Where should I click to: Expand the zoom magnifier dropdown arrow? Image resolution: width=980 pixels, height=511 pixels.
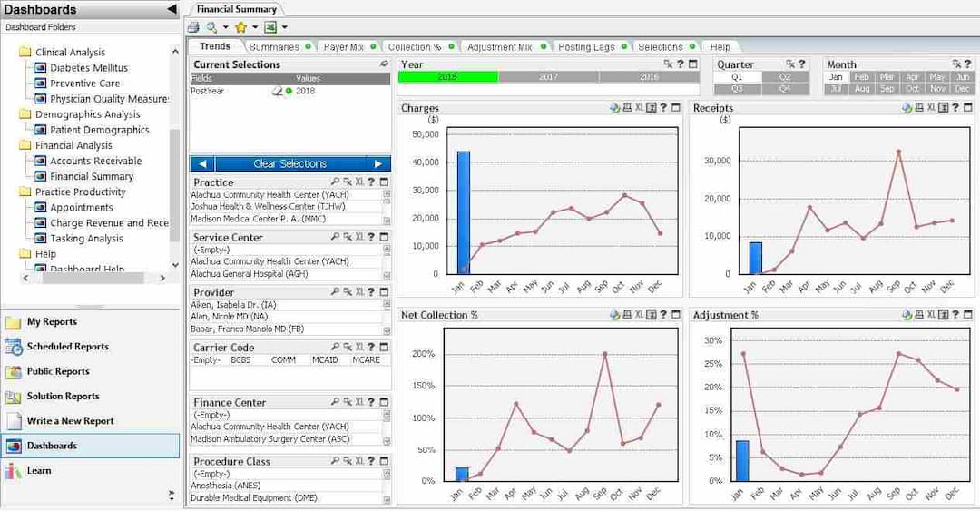pos(225,27)
